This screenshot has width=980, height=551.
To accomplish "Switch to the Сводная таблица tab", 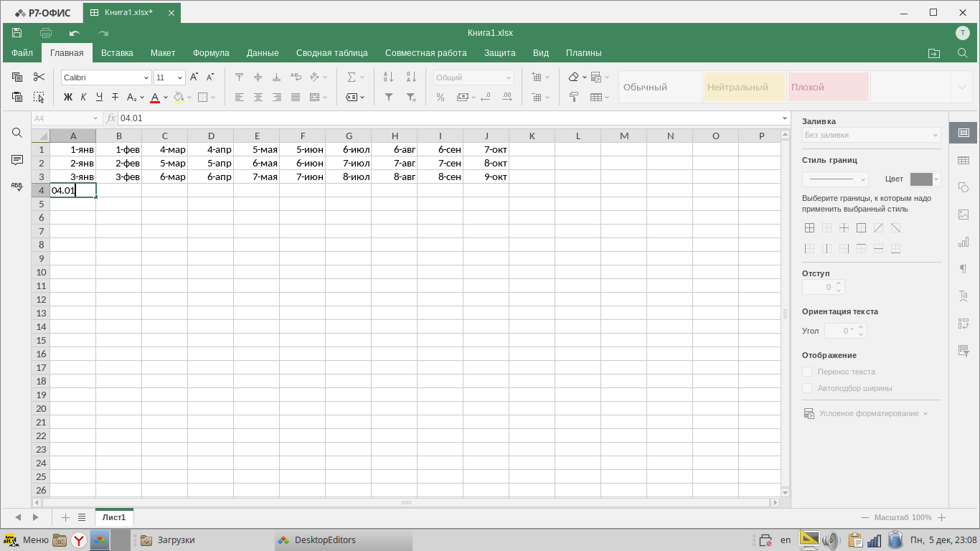I will pyautogui.click(x=332, y=53).
